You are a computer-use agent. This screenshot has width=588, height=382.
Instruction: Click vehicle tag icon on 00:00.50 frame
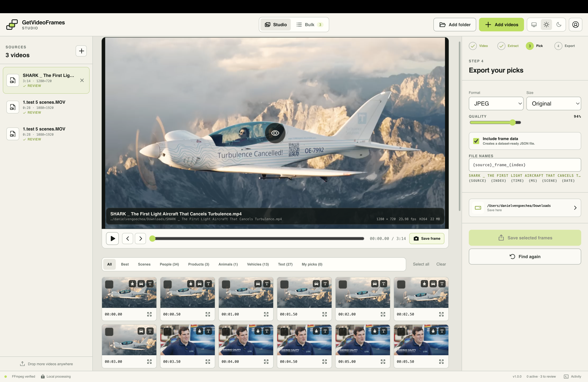[x=200, y=284]
